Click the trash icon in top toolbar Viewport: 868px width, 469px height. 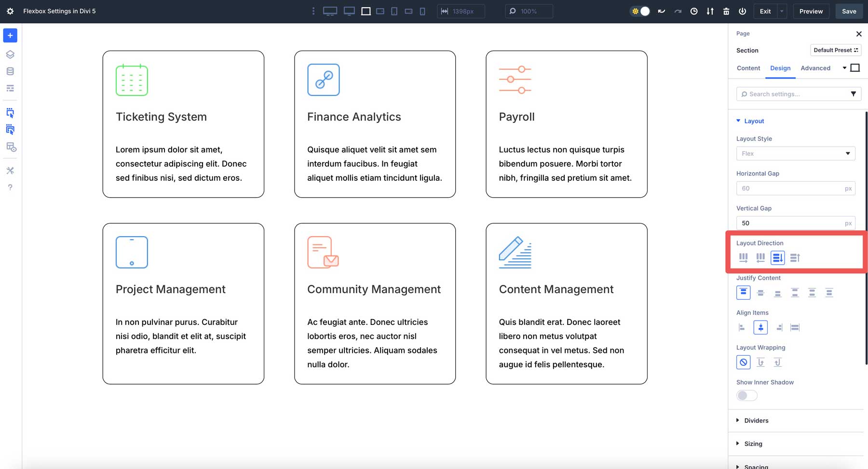point(726,11)
